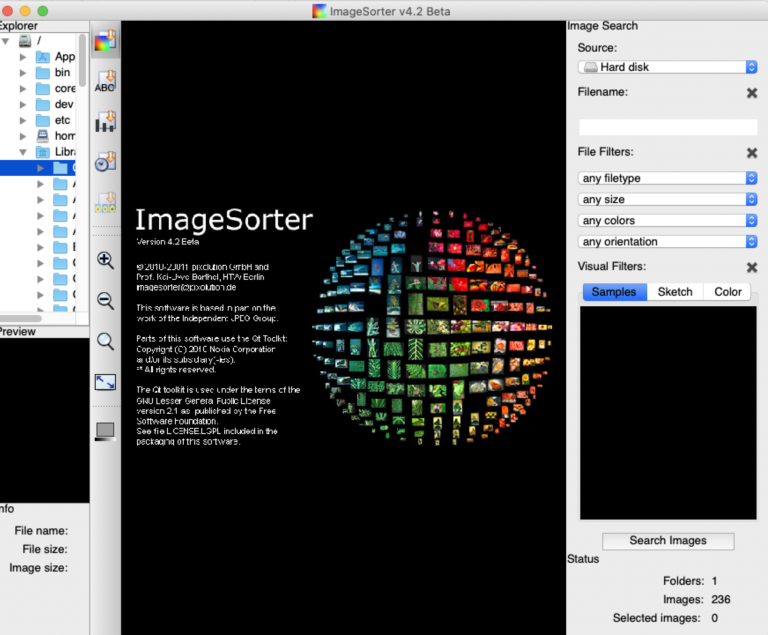Click the Search Images button

[x=668, y=540]
